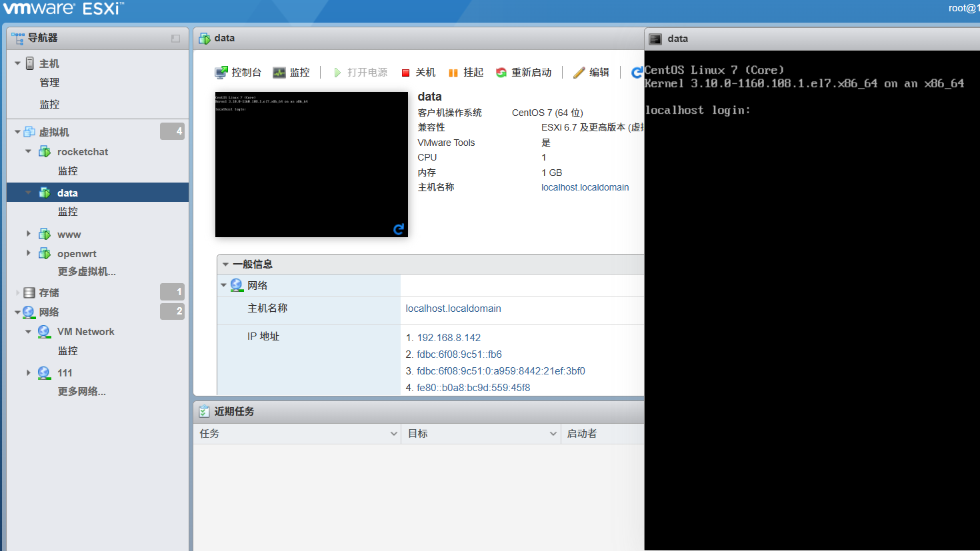Screen dimensions: 980x551
Task: Collapse the network (网络) row in general info
Action: pyautogui.click(x=223, y=285)
